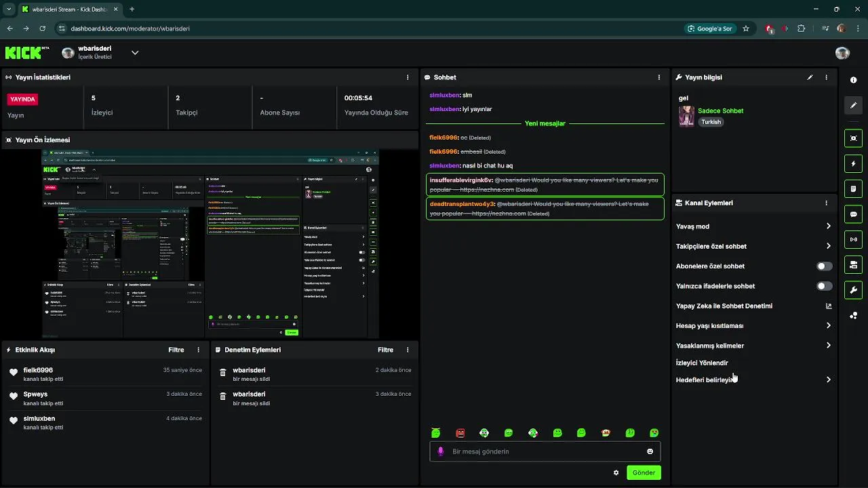This screenshot has width=868, height=488.
Task: Enable Abonelere özel sohbet toggle
Action: tap(824, 266)
